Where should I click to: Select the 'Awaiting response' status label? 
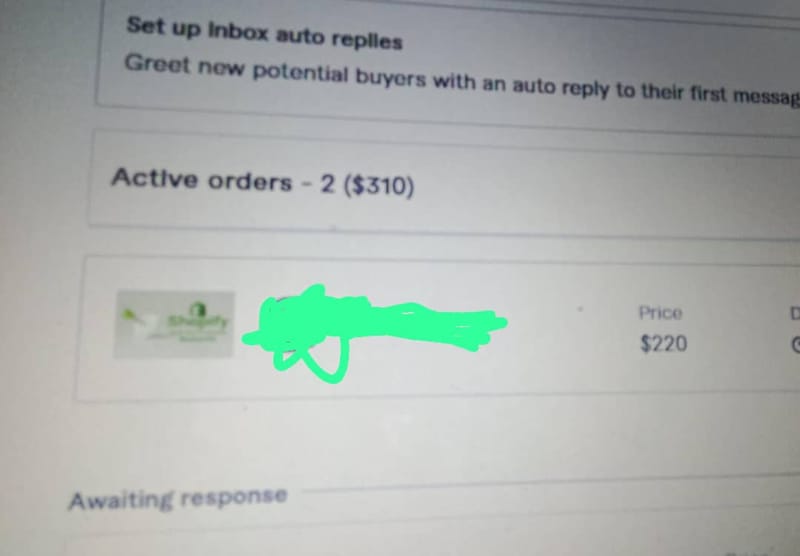(x=178, y=498)
